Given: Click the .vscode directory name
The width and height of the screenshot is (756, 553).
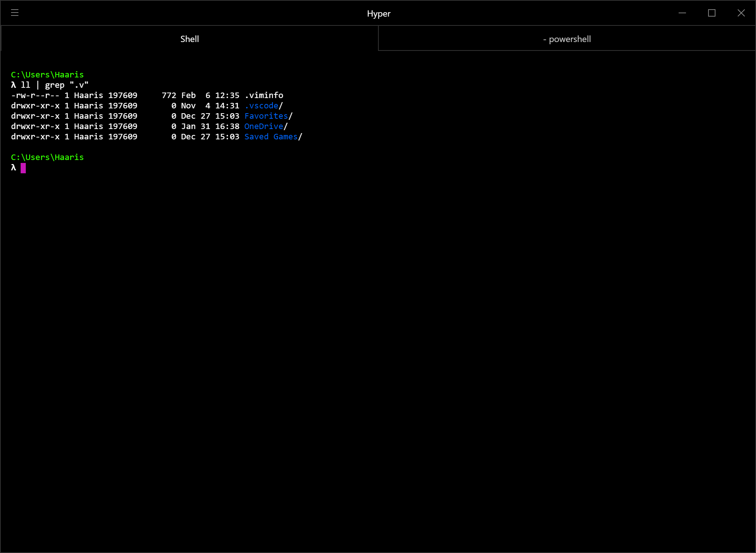Looking at the screenshot, I should tap(261, 106).
